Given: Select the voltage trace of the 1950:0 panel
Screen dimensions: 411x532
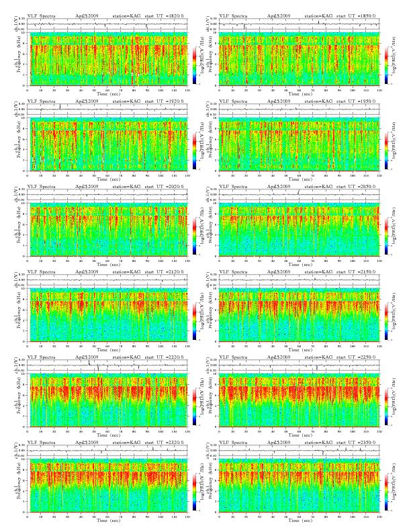Looking at the screenshot, I should pos(299,109).
